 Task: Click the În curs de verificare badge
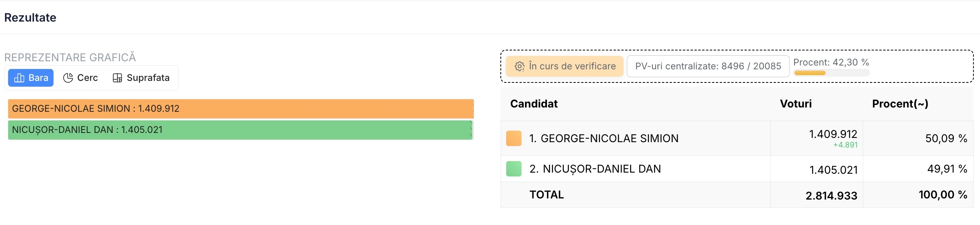(x=565, y=66)
